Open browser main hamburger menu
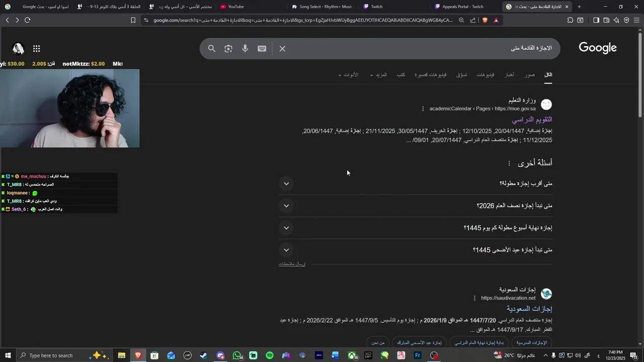This screenshot has width=644, height=362. (637, 20)
